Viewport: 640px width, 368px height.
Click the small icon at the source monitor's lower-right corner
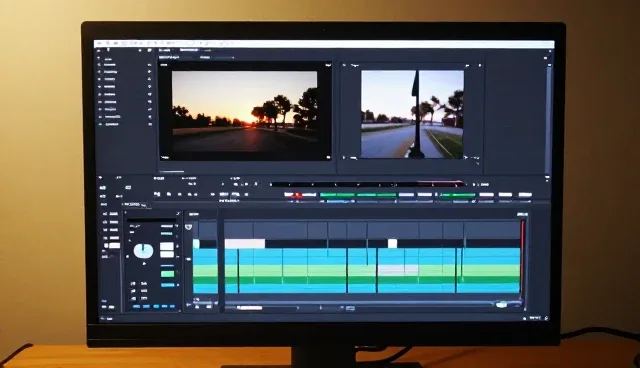click(328, 157)
